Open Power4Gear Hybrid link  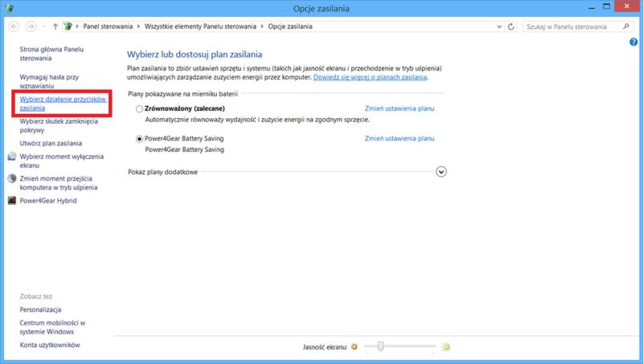click(x=48, y=201)
